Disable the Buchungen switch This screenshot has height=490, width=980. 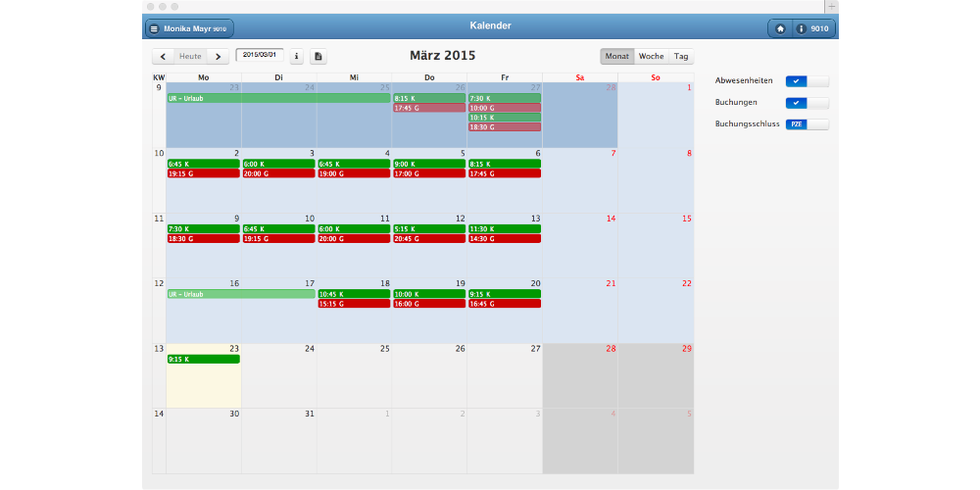[807, 103]
